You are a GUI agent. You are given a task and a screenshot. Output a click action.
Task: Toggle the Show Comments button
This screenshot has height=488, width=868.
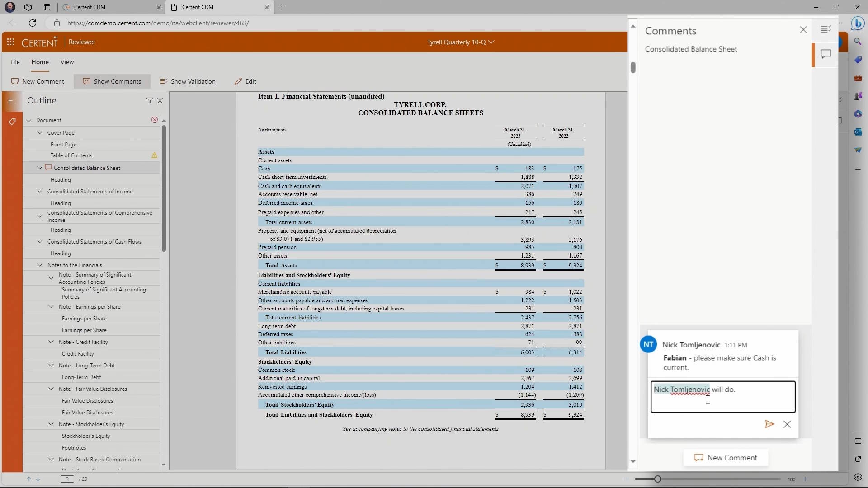pyautogui.click(x=112, y=81)
